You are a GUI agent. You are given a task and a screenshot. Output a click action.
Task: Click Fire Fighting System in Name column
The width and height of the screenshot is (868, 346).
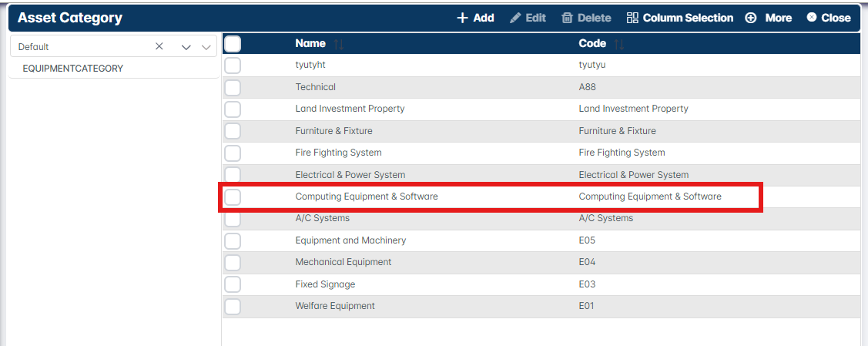point(338,153)
